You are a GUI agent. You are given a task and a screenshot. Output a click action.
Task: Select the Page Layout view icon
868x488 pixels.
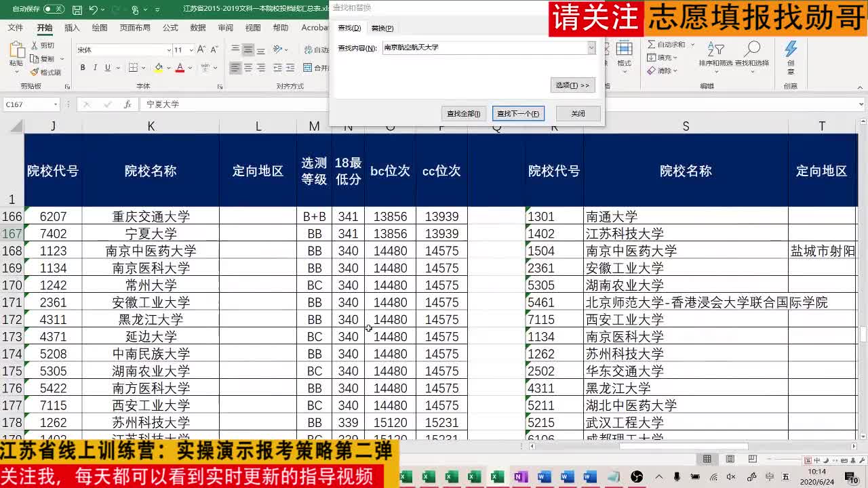(730, 459)
